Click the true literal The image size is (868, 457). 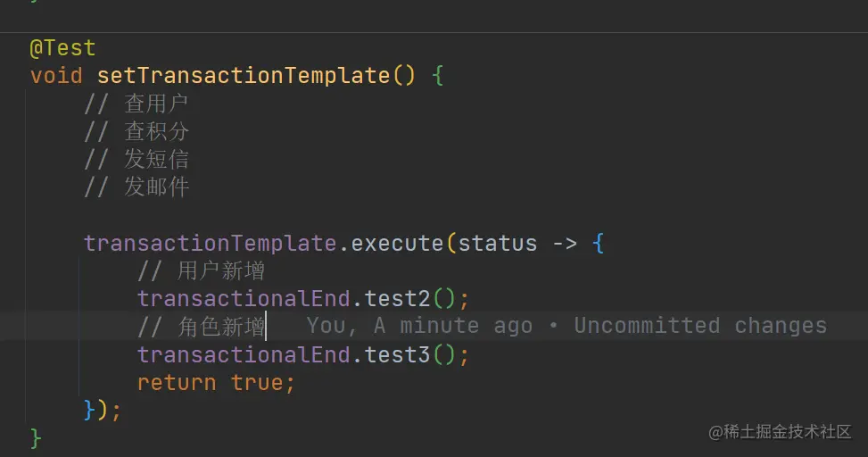[x=257, y=383]
